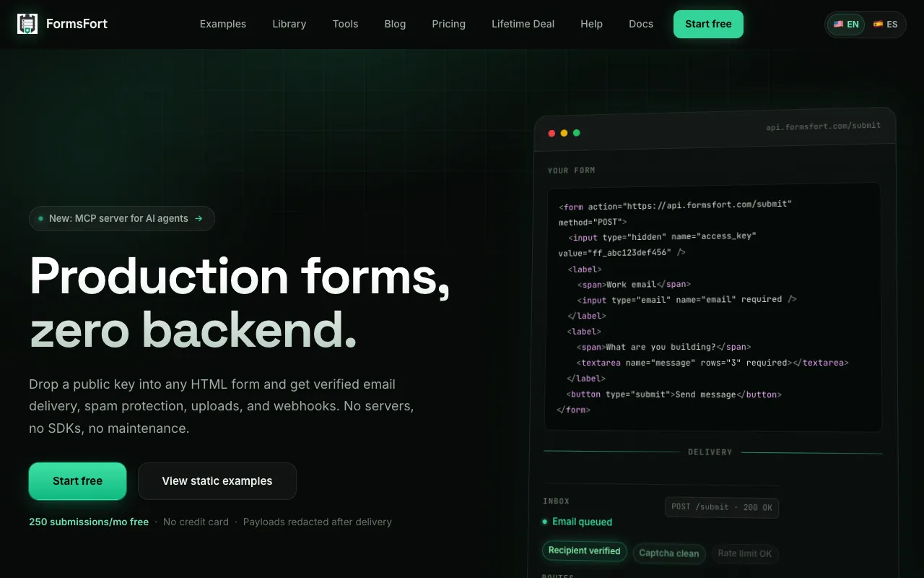Screen dimensions: 924x578
Task: Click the hero Start free button
Action: pyautogui.click(x=78, y=481)
